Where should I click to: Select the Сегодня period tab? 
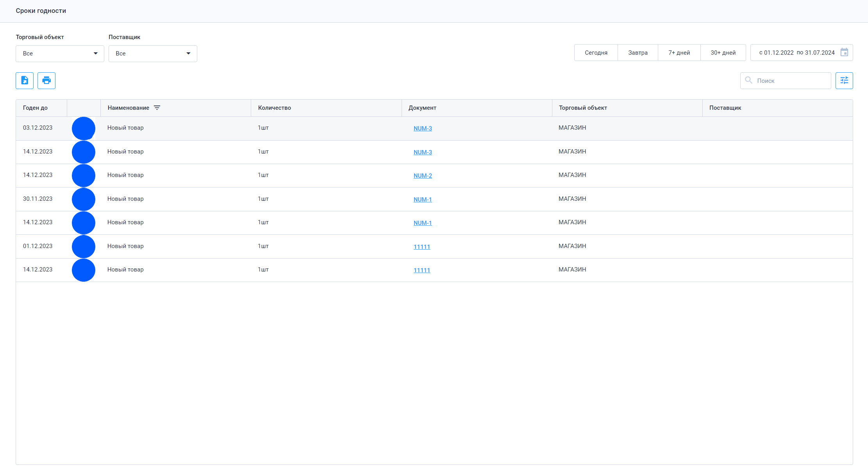(x=596, y=52)
